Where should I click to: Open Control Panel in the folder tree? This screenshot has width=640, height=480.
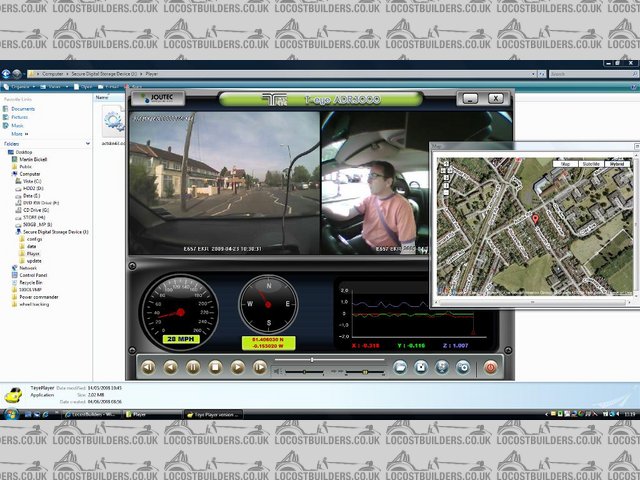(34, 275)
